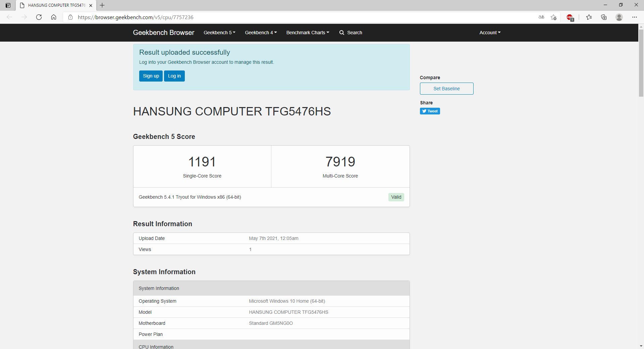Screen dimensions: 644x349
Task: Expand the Geekbench 4 dropdown menu
Action: tap(261, 33)
